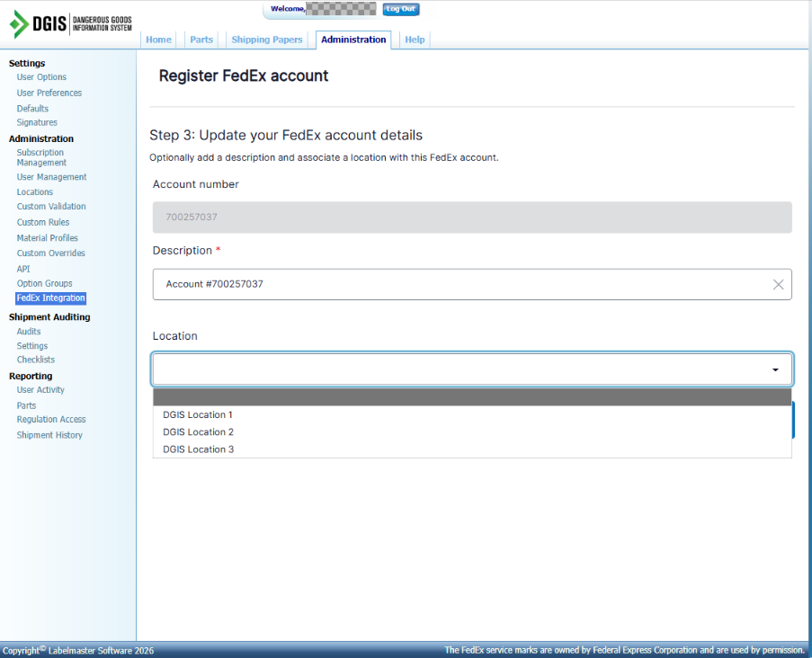The image size is (812, 658).
Task: Pick DGIS Location 3 from list
Action: 198,449
